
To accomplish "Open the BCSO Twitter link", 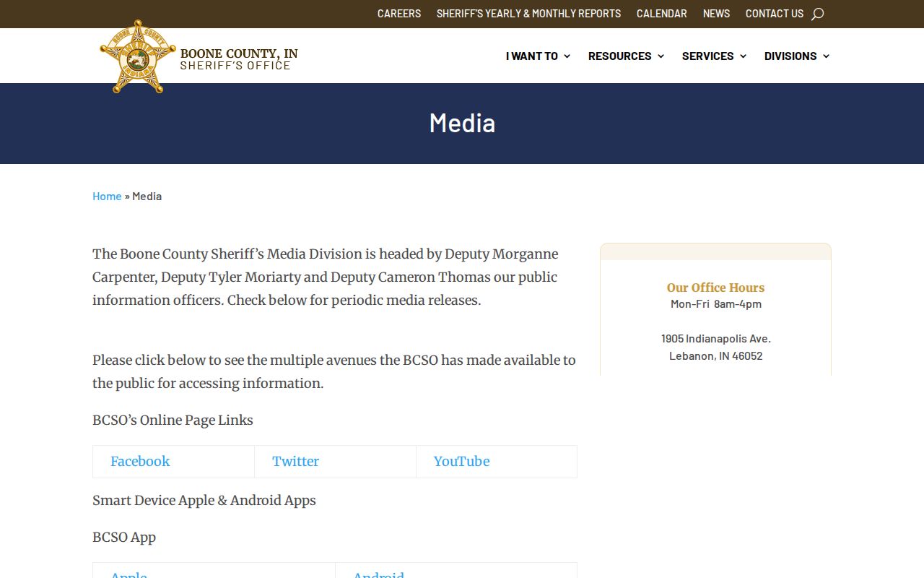I will pos(295,462).
